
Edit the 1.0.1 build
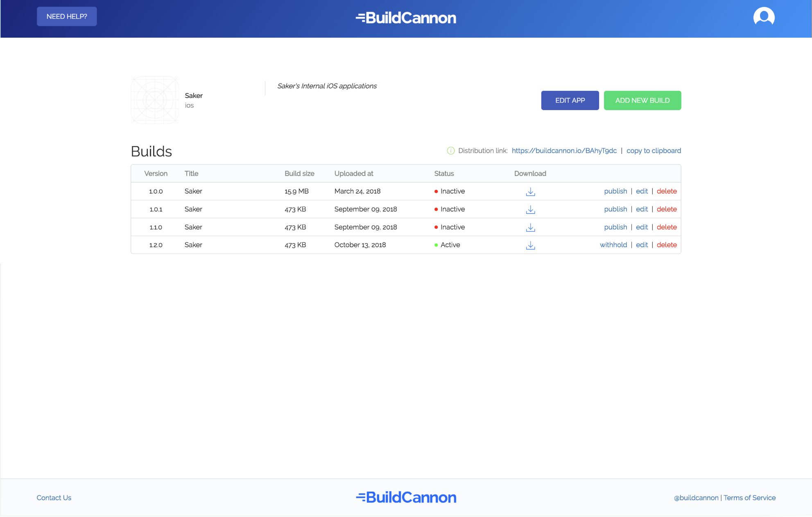pos(642,209)
